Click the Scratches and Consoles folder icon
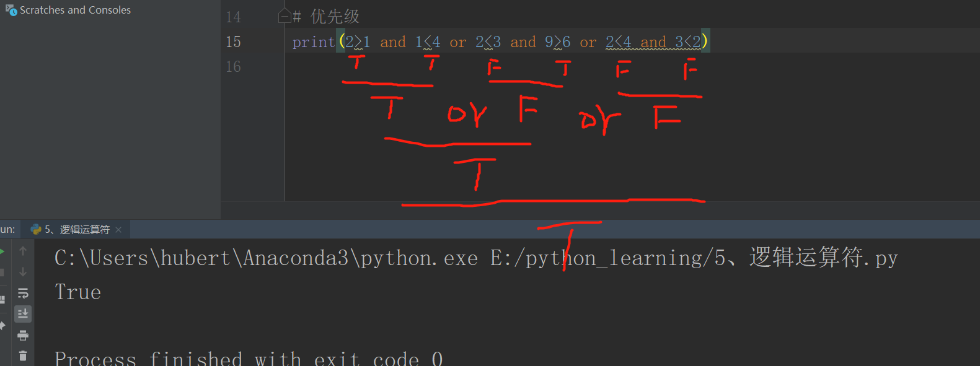980x366 pixels. coord(11,10)
